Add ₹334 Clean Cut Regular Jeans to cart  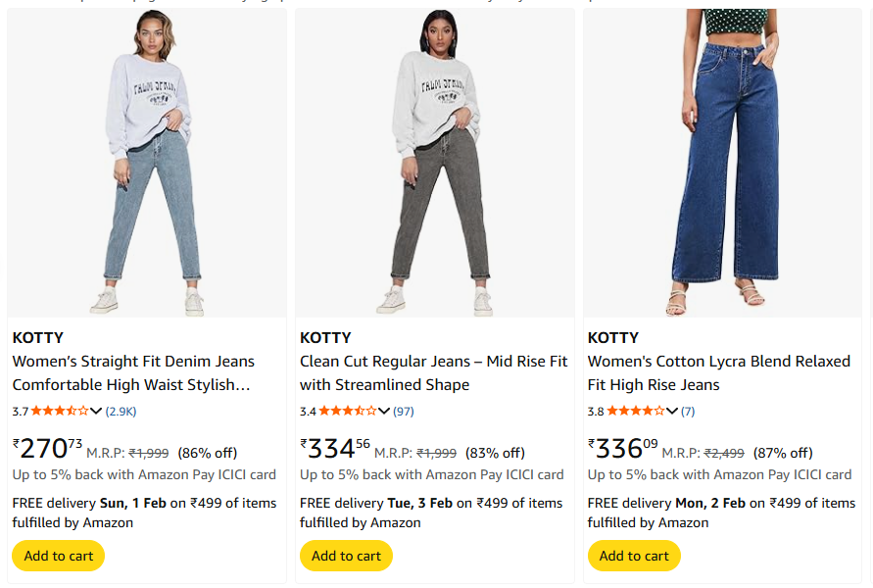click(346, 556)
